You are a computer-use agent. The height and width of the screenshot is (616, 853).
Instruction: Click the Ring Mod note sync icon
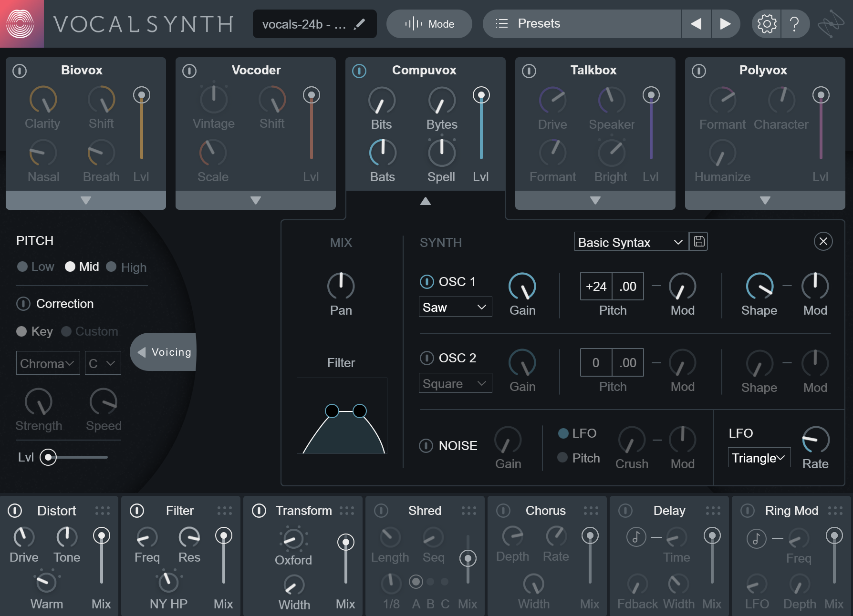coord(756,538)
